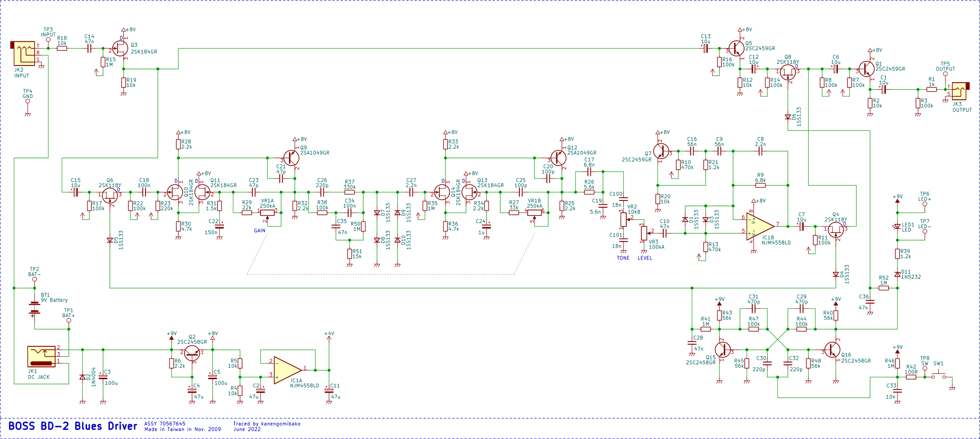Select the C8 2.2n capacitor
The image size is (980, 439).
760,151
